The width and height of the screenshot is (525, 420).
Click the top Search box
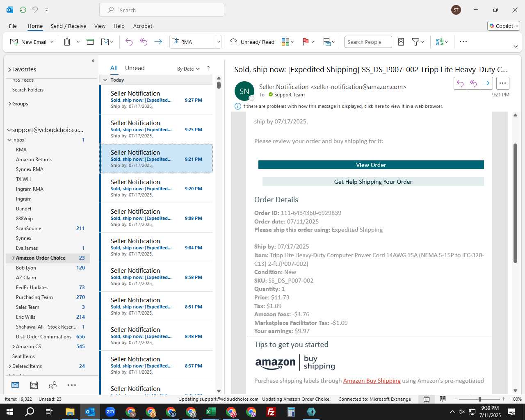pos(162,10)
